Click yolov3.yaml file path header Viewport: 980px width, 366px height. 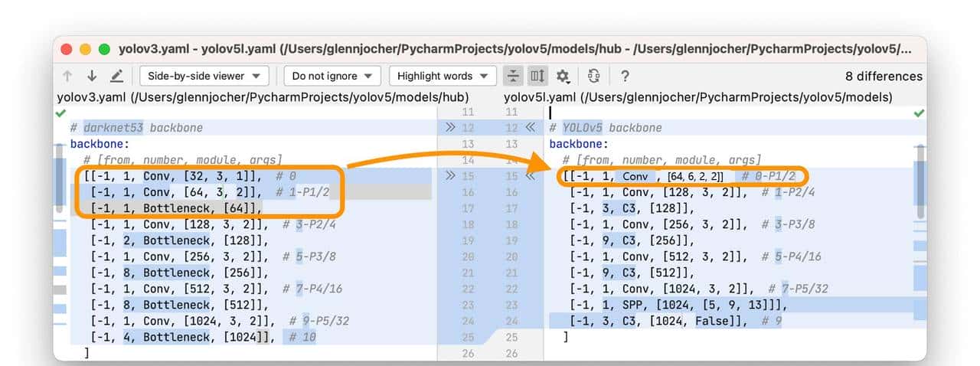coord(263,97)
